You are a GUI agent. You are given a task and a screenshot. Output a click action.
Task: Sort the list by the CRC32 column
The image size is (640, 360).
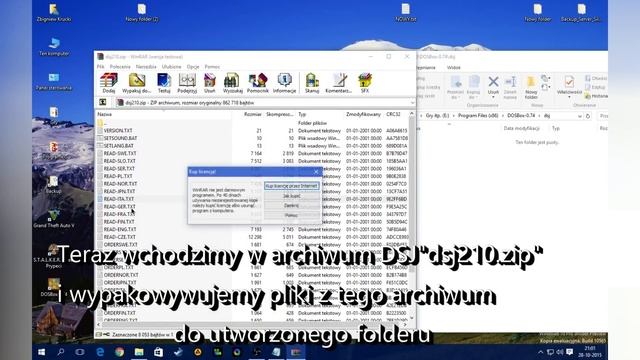393,114
